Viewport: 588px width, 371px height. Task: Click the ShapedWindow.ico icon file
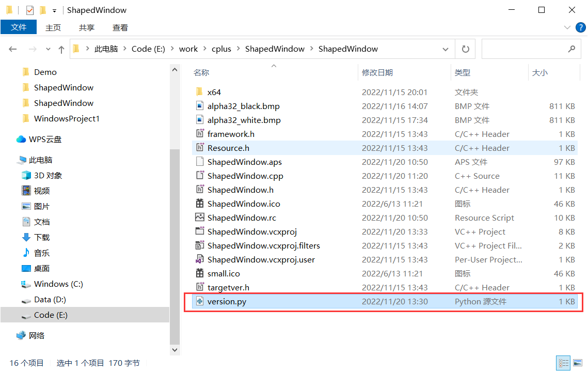pyautogui.click(x=200, y=204)
